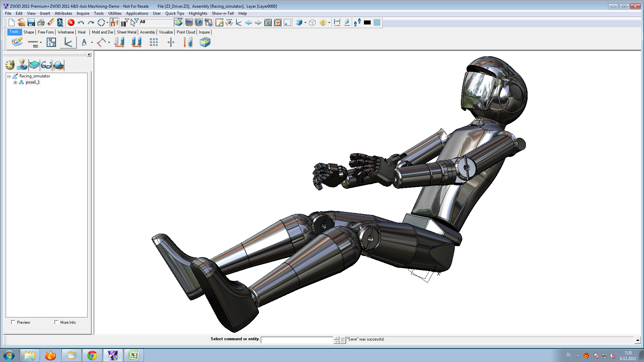Save the file with floppy icon
The width and height of the screenshot is (644, 362).
(31, 22)
